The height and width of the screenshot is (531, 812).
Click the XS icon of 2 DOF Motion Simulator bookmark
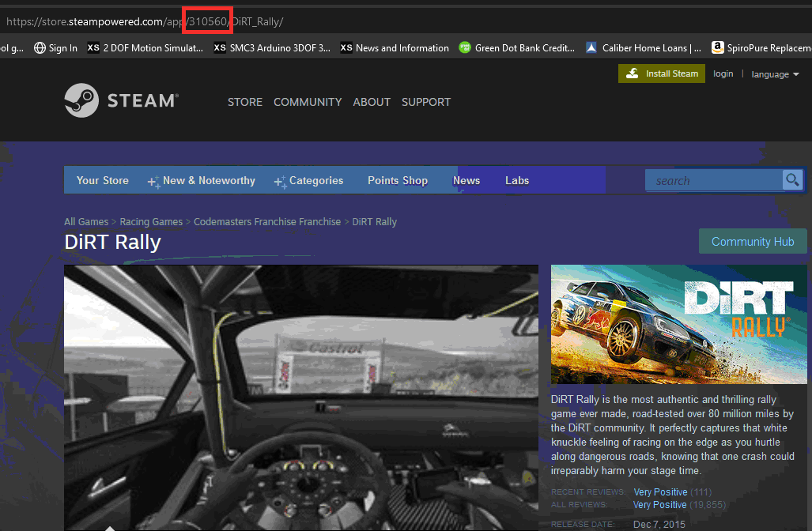(93, 48)
